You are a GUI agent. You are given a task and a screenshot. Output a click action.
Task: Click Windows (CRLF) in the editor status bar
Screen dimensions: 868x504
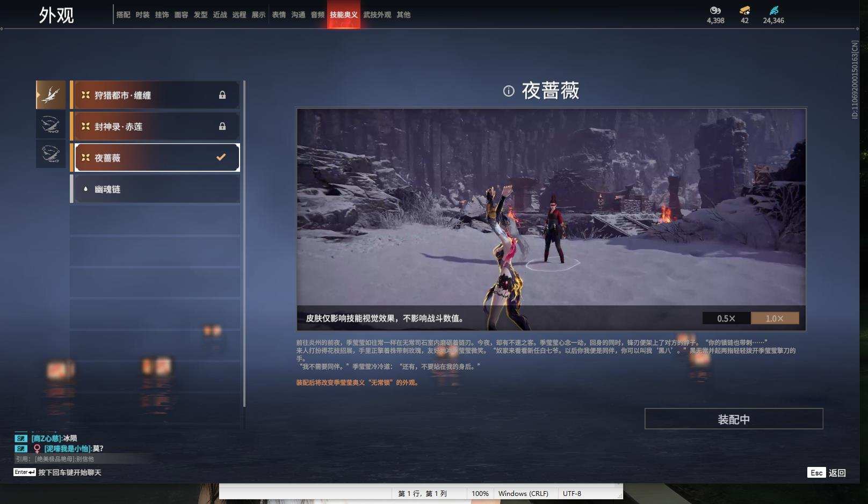click(523, 493)
